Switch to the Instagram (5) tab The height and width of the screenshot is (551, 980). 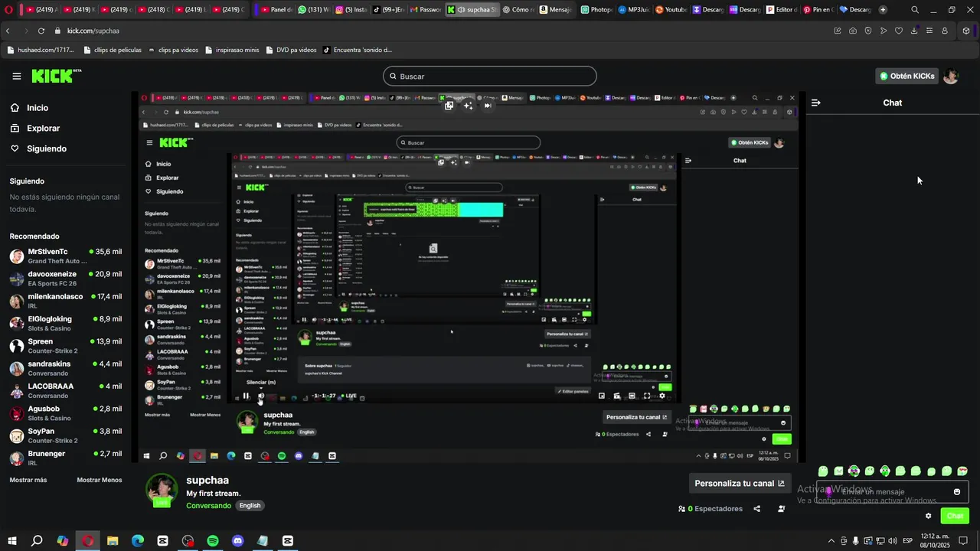pos(351,10)
